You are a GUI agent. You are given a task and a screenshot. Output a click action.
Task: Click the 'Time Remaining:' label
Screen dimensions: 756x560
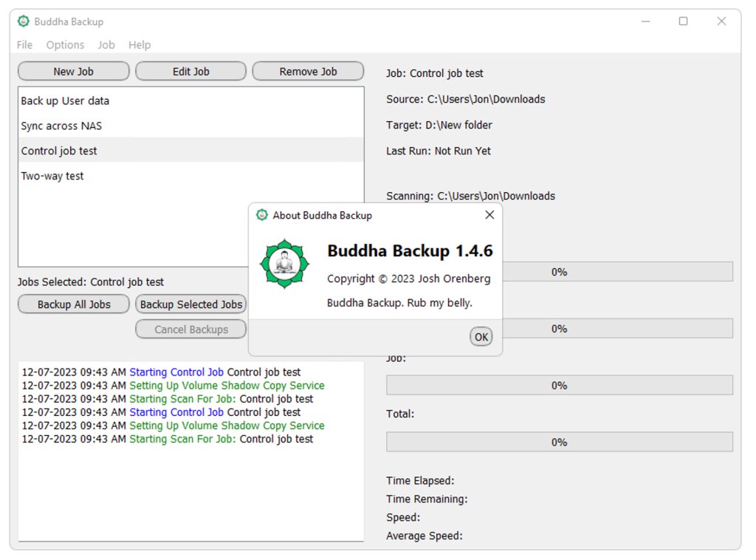[427, 499]
